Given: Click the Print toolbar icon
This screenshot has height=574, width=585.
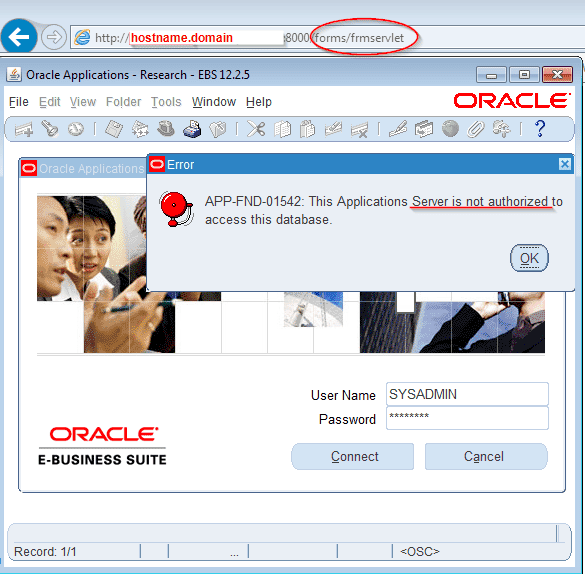Looking at the screenshot, I should pos(192,129).
